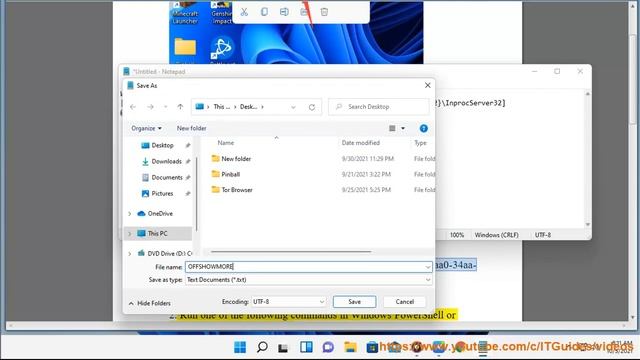Refresh the Desktop folder listing
The width and height of the screenshot is (640, 360).
[x=312, y=107]
